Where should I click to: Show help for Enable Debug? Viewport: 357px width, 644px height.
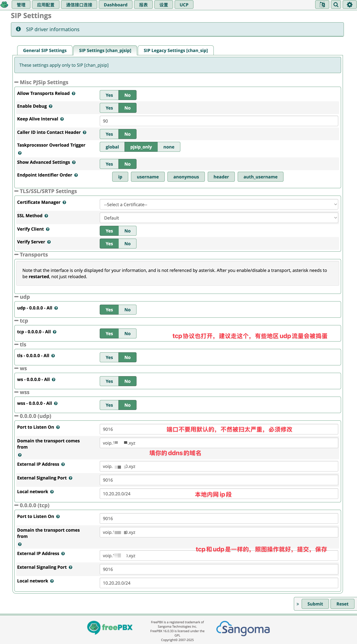pyautogui.click(x=51, y=106)
